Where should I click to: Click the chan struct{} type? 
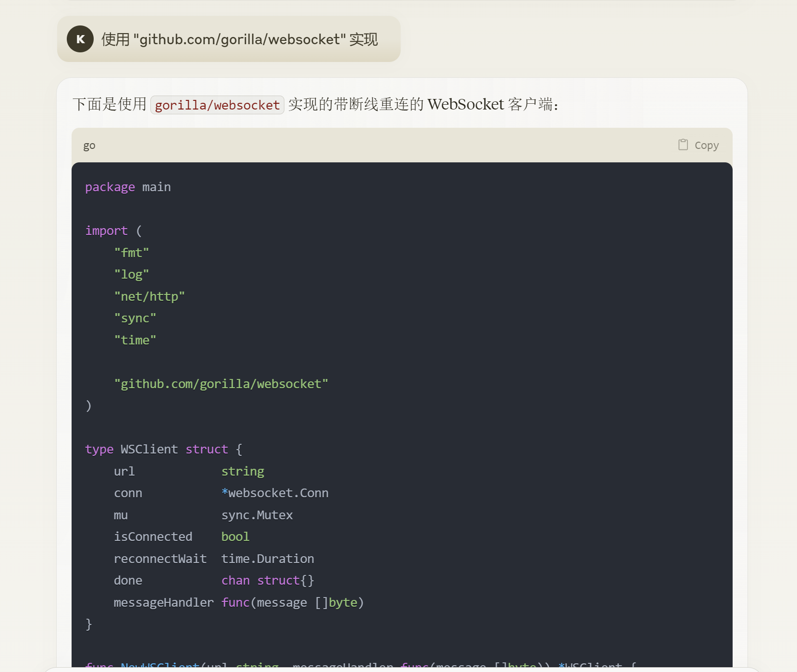268,580
